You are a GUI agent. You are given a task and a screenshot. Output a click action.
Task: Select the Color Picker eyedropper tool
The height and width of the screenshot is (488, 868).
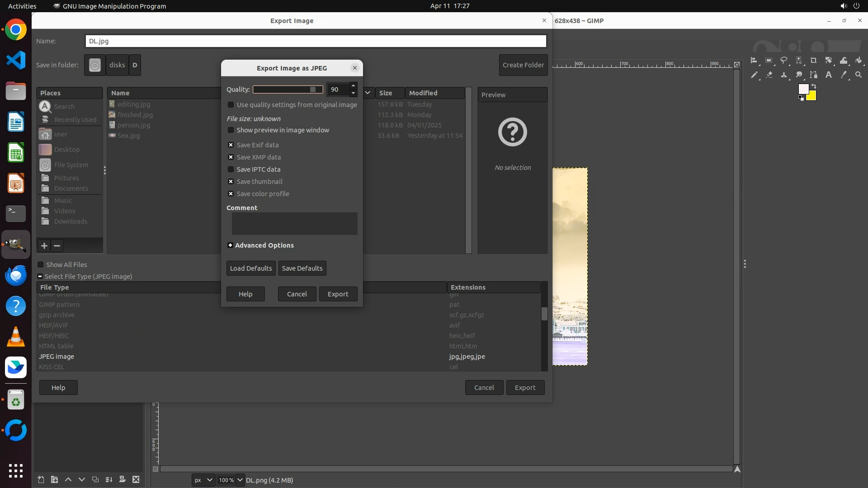coord(843,75)
